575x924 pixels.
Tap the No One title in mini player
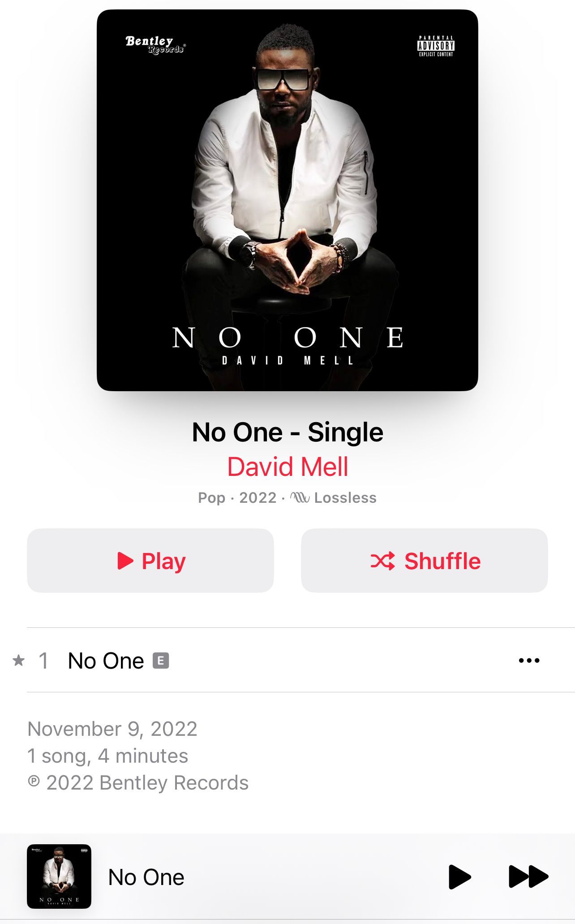click(x=146, y=877)
